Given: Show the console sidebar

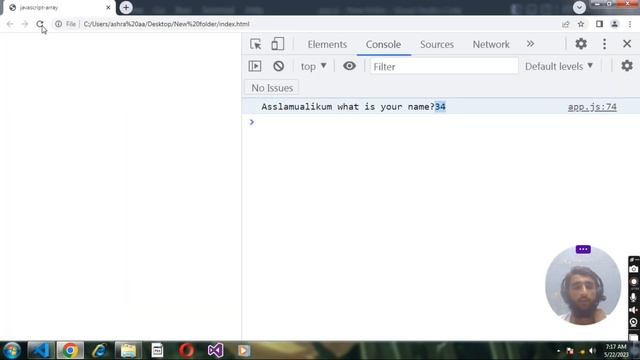Looking at the screenshot, I should coord(255,66).
